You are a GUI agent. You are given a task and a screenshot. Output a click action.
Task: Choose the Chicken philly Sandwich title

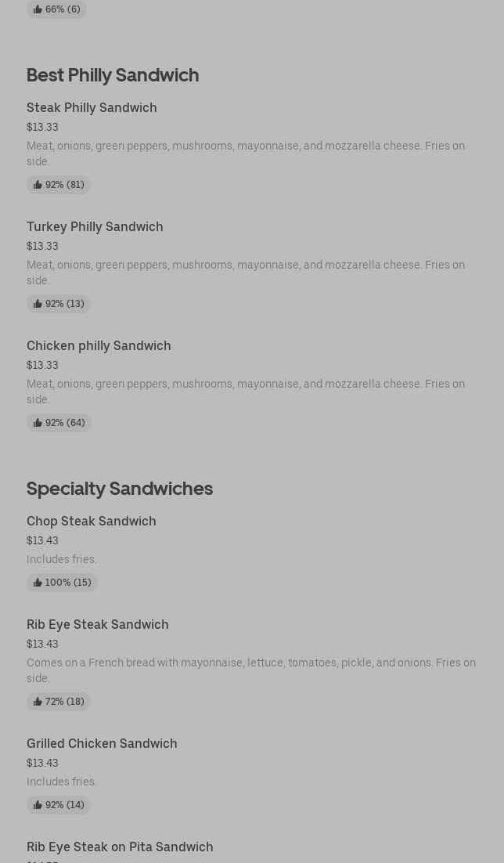pyautogui.click(x=99, y=345)
